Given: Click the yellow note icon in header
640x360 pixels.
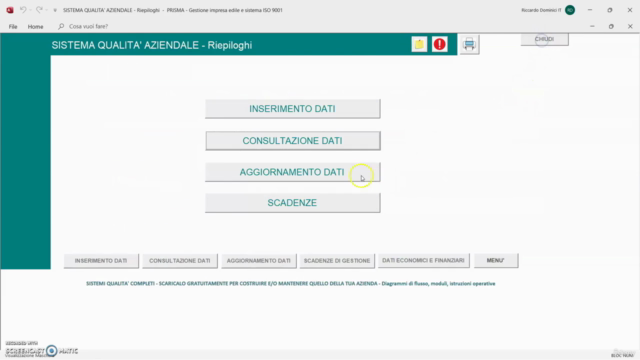Looking at the screenshot, I should [419, 44].
